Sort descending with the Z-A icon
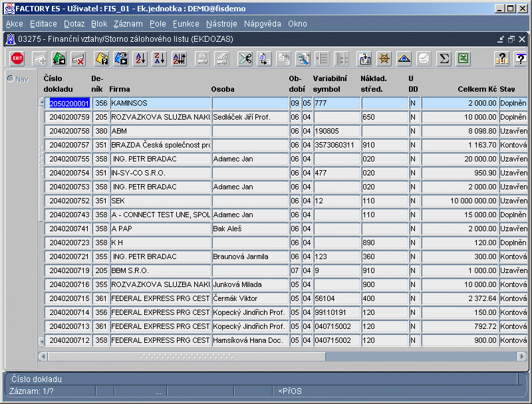 tap(160, 58)
